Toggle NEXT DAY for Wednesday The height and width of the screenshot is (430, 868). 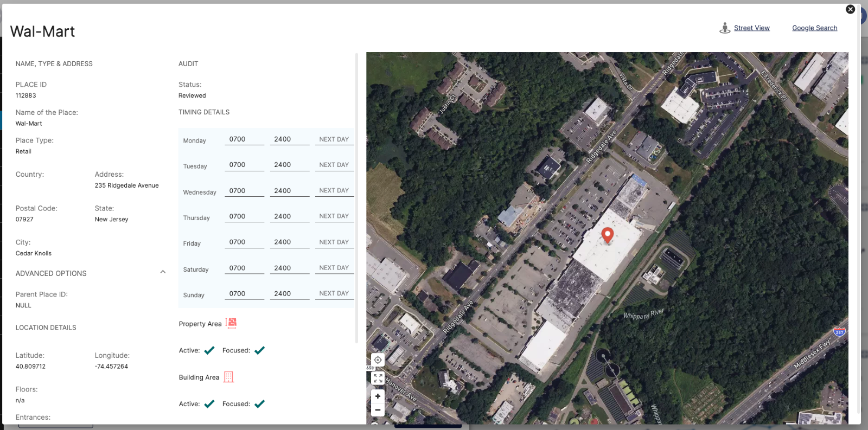(334, 191)
